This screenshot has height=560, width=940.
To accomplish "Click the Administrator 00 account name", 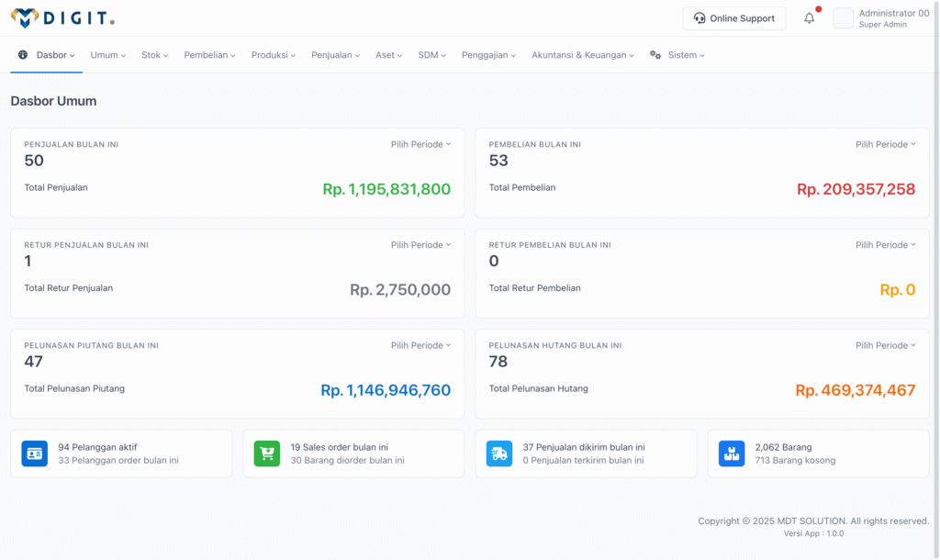I will point(893,14).
